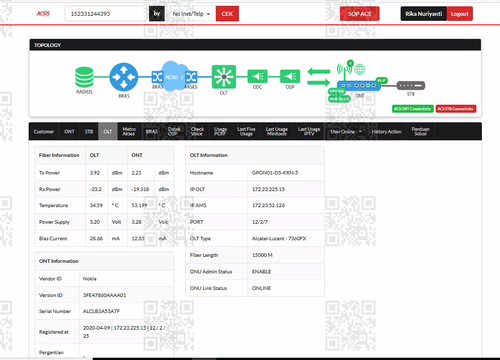Click the IP OLT value 172.23.225.15
Viewport: 500px width, 360px height.
(268, 189)
